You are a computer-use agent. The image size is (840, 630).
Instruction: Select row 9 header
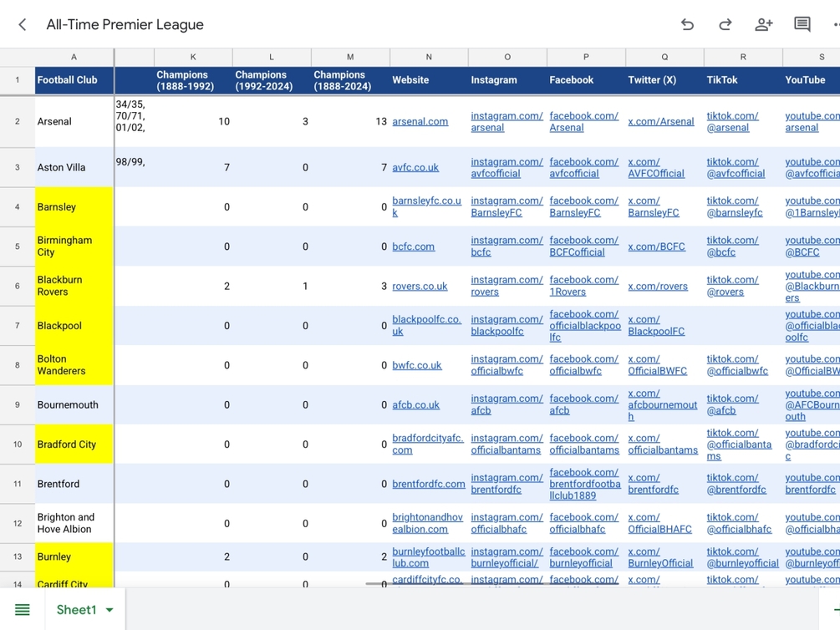(x=18, y=405)
